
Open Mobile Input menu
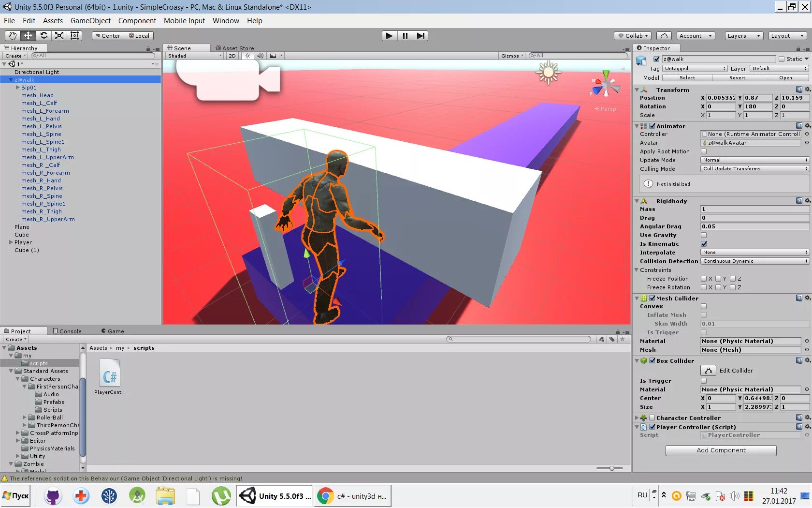point(184,21)
